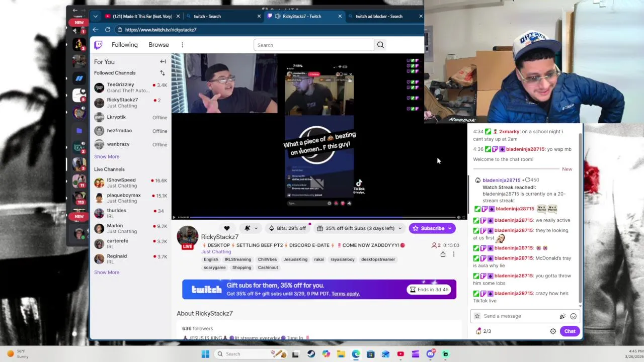
Task: Sort Followed Channels list
Action: click(163, 73)
